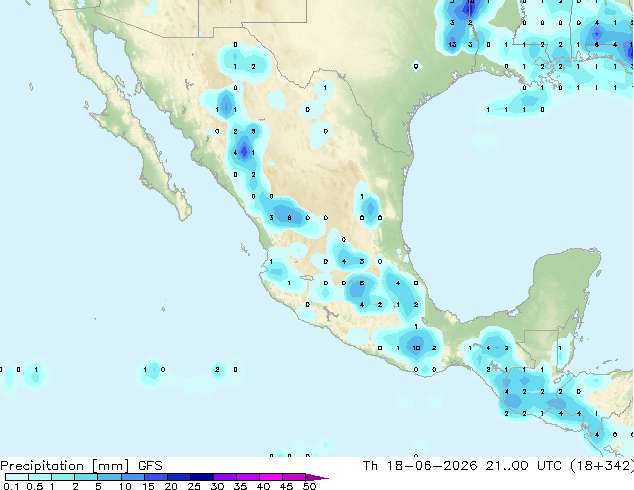Viewport: 634px width, 490px height.
Task: Select the legend swatch between 0.1 and 0.5
Action: 17,477
